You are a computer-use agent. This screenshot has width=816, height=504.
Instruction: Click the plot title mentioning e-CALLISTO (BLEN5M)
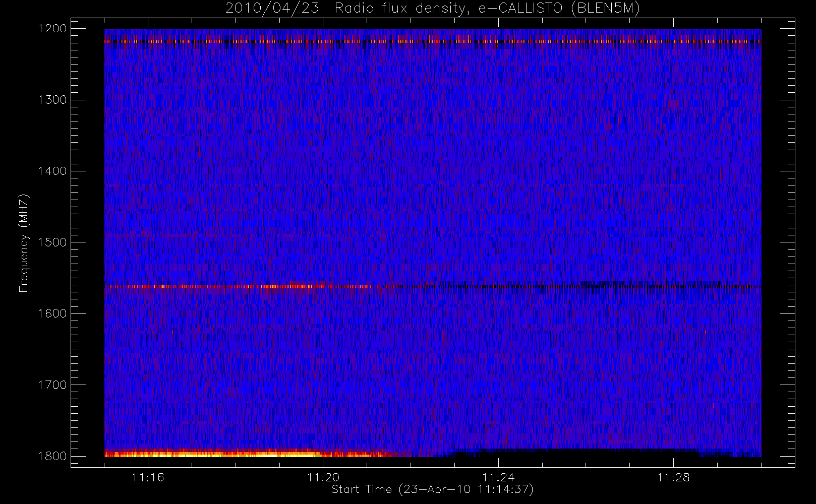(x=433, y=9)
